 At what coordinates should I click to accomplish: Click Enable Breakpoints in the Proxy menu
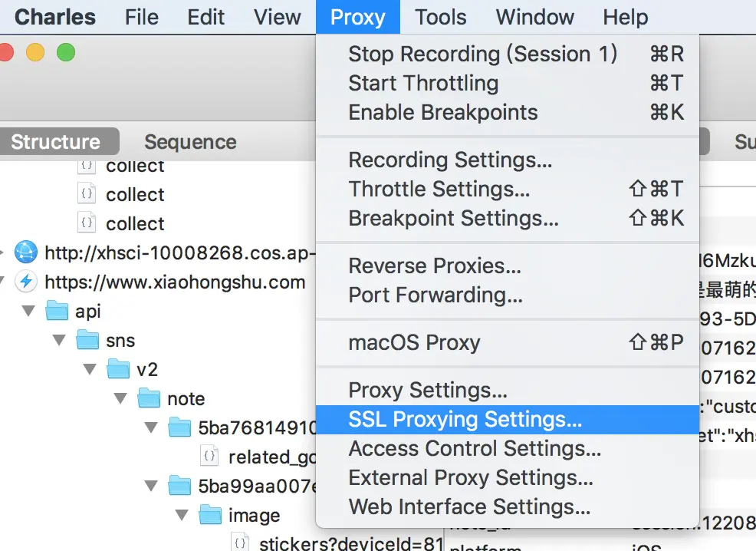click(x=442, y=112)
